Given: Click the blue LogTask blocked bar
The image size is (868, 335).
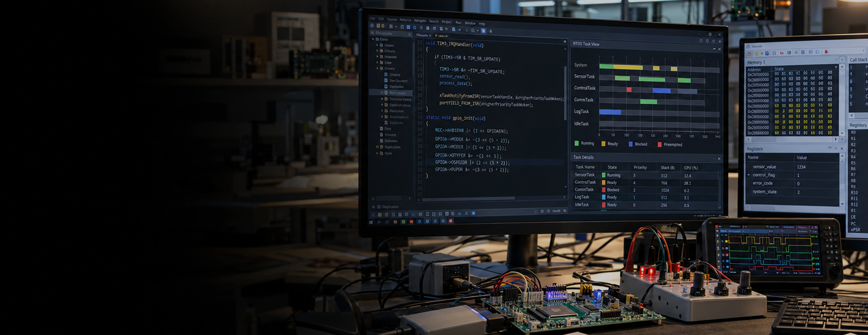Looking at the screenshot, I should (610, 112).
